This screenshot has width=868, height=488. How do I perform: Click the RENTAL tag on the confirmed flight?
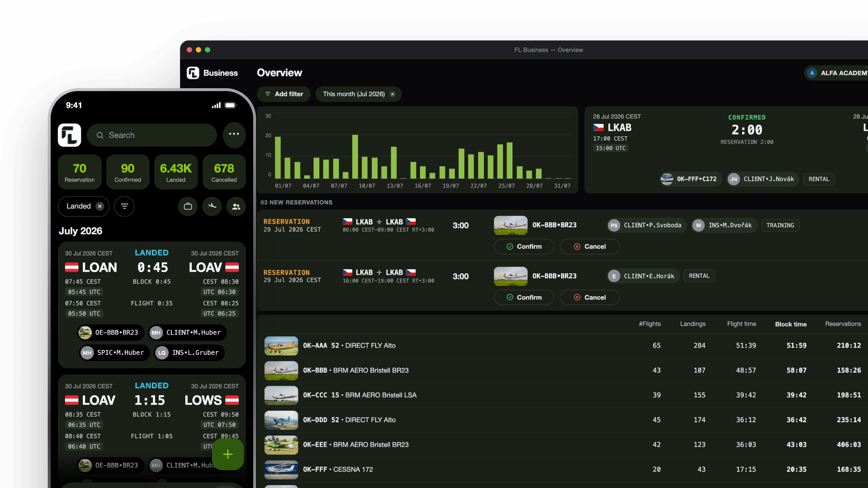(x=819, y=179)
